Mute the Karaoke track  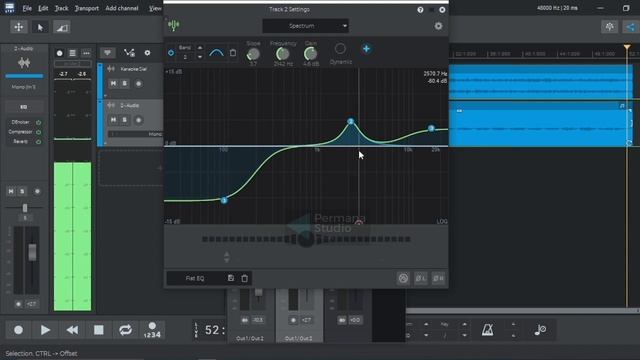pyautogui.click(x=113, y=83)
